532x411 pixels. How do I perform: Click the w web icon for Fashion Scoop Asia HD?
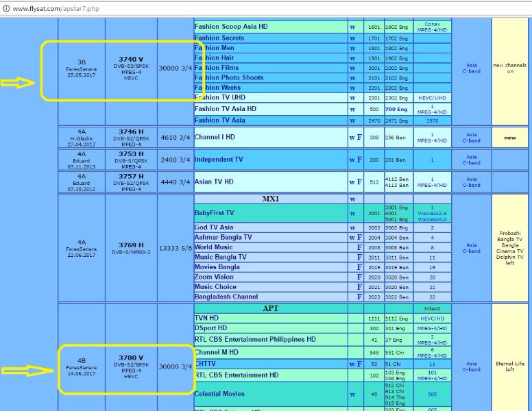click(x=352, y=27)
